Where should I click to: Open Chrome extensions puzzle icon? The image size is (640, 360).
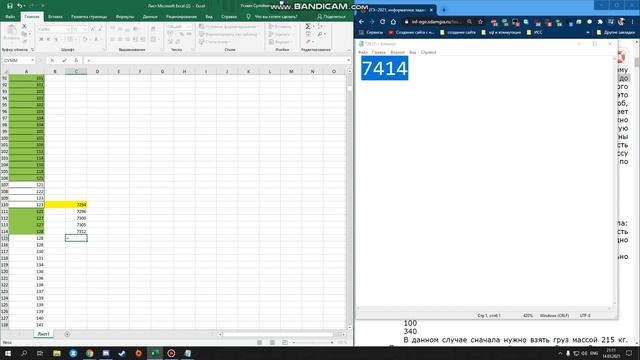600,22
